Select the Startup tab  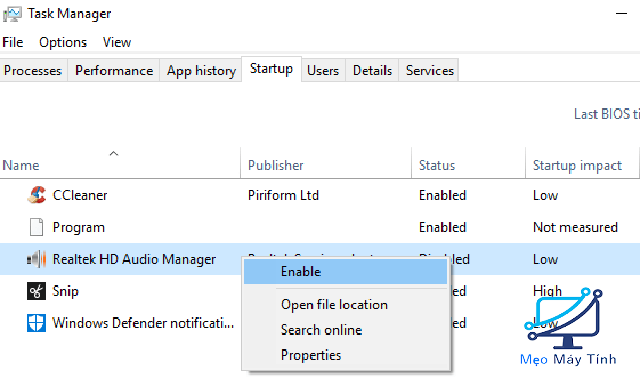click(271, 69)
